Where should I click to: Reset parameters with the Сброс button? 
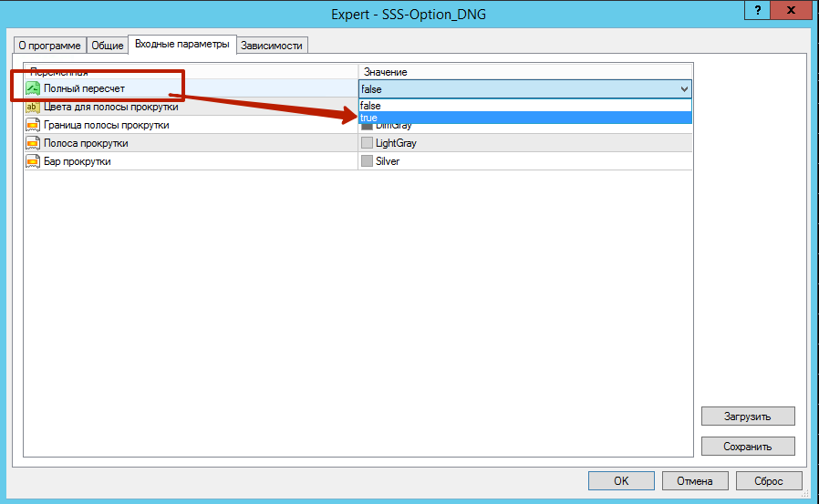tap(769, 480)
